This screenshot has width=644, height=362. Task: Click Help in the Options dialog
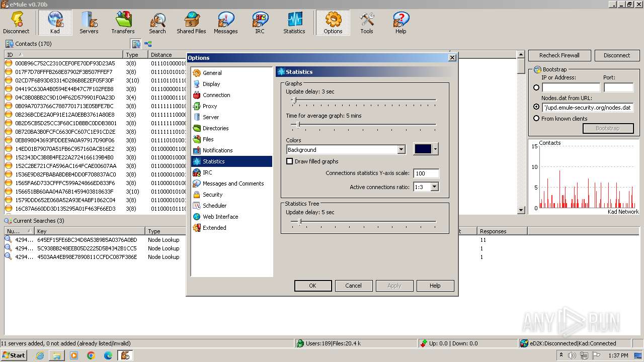tap(435, 286)
